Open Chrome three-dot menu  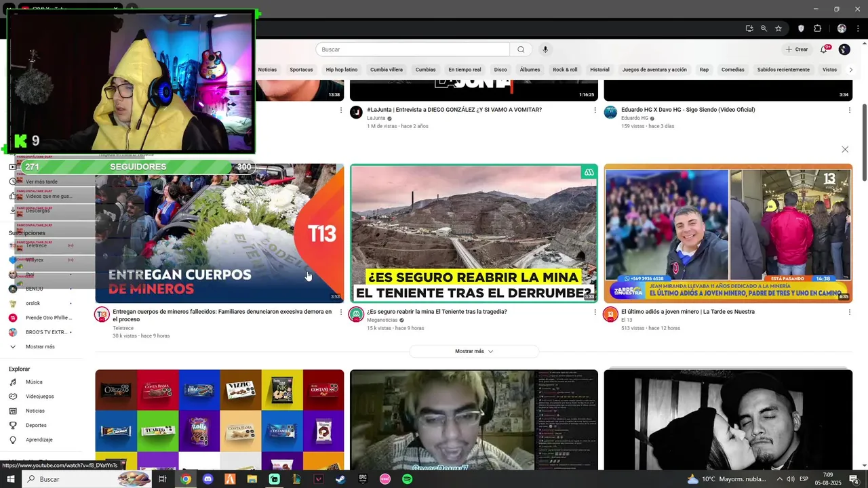pyautogui.click(x=859, y=28)
